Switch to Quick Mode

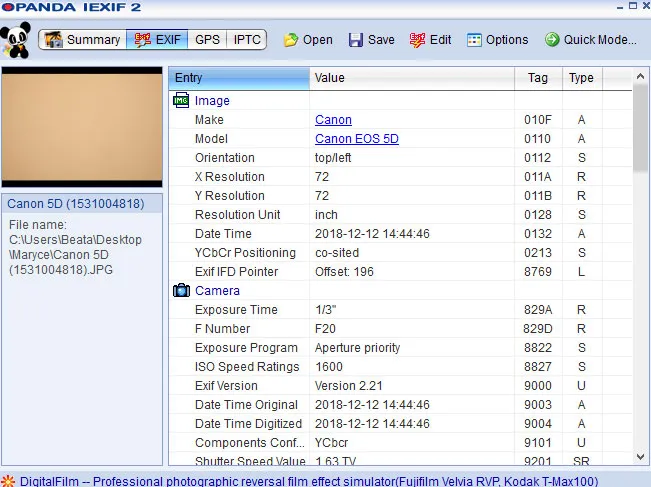click(x=590, y=40)
